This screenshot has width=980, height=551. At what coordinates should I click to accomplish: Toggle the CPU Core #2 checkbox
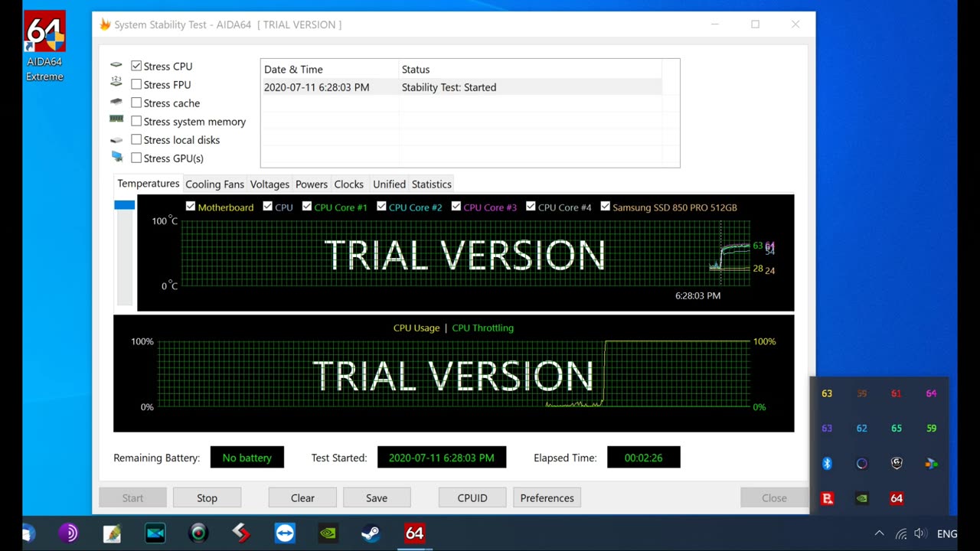pyautogui.click(x=381, y=207)
